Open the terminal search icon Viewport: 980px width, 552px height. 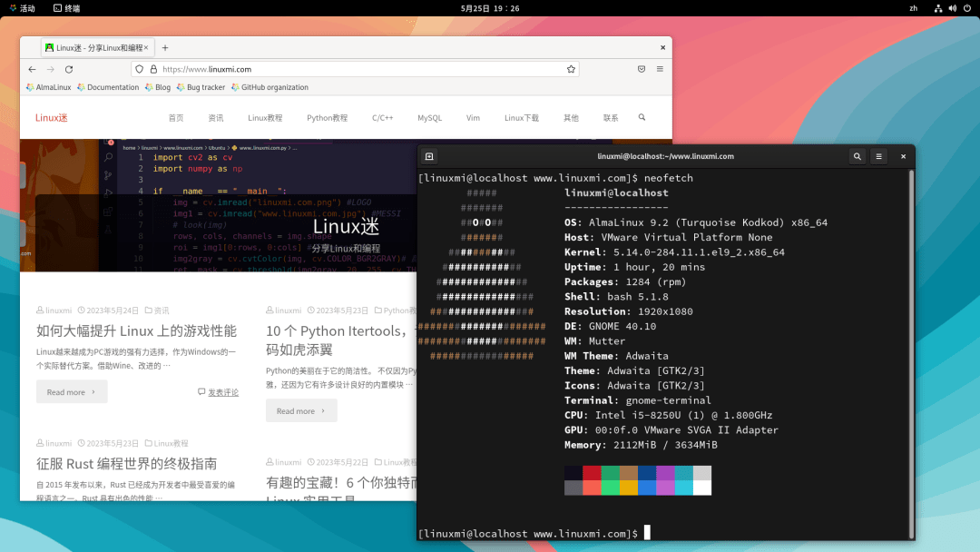(x=857, y=156)
